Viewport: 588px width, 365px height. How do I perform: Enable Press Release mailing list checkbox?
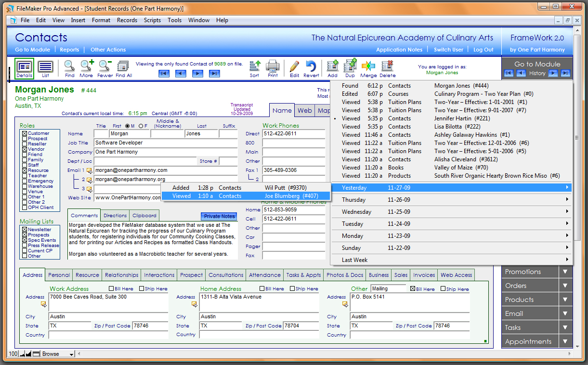point(25,246)
